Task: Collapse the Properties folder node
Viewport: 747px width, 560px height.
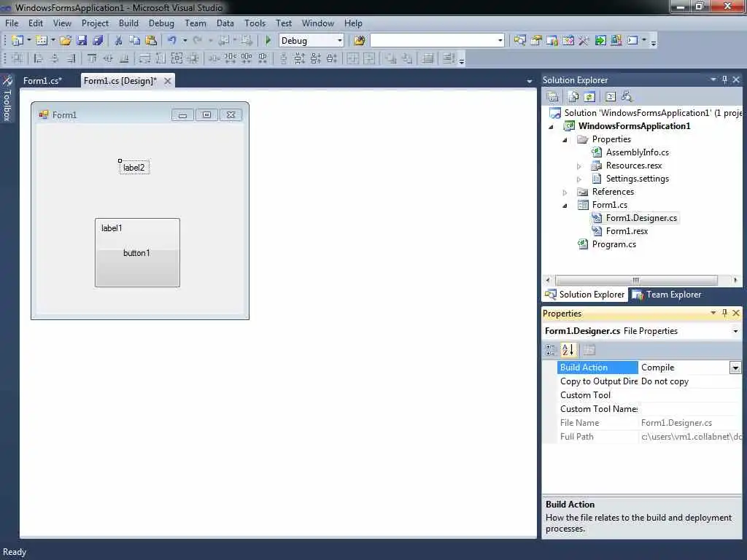Action: [x=565, y=140]
